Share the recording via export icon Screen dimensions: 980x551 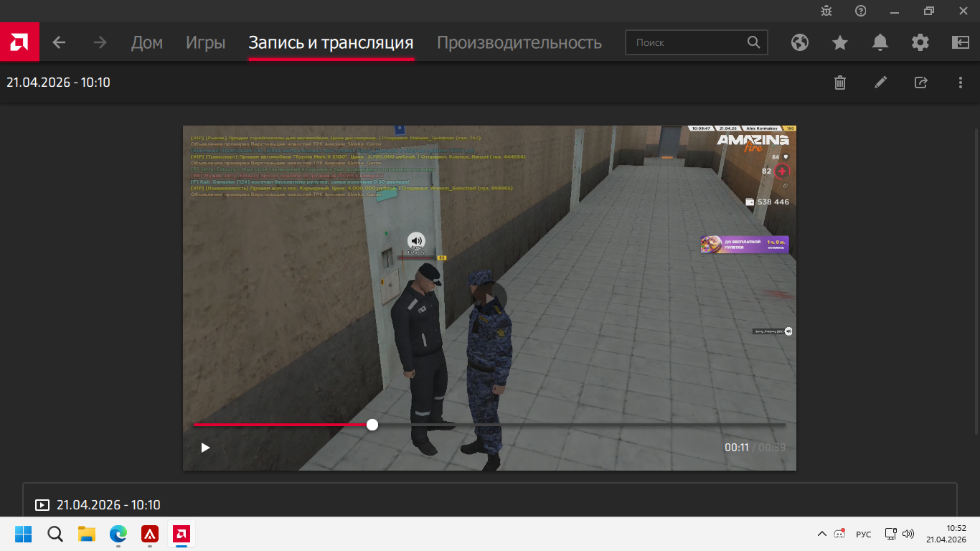[920, 83]
